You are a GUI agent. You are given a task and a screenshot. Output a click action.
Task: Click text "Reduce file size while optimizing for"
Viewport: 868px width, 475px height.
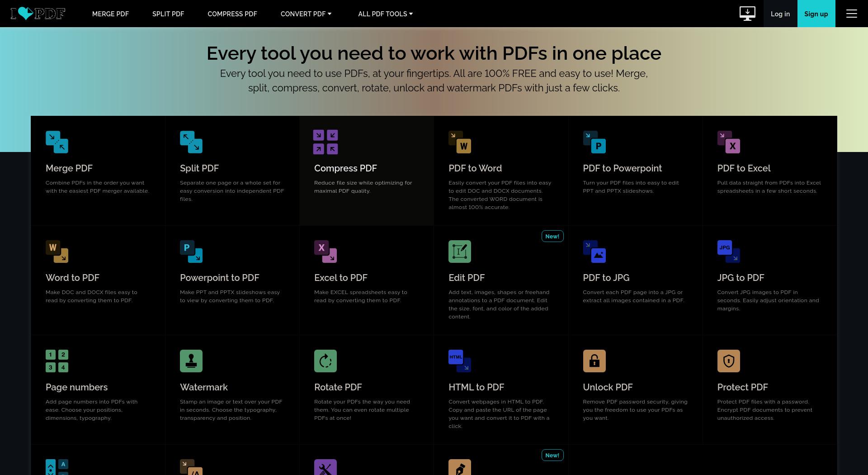(363, 183)
